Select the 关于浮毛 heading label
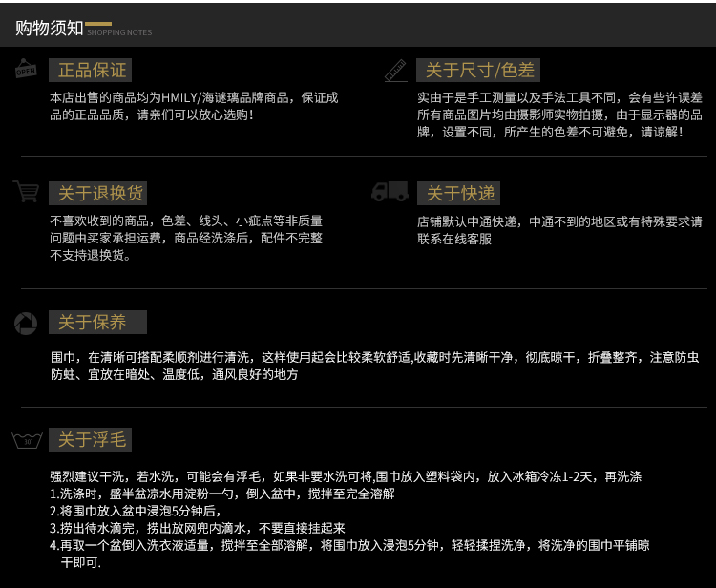The image size is (716, 588). coord(92,439)
